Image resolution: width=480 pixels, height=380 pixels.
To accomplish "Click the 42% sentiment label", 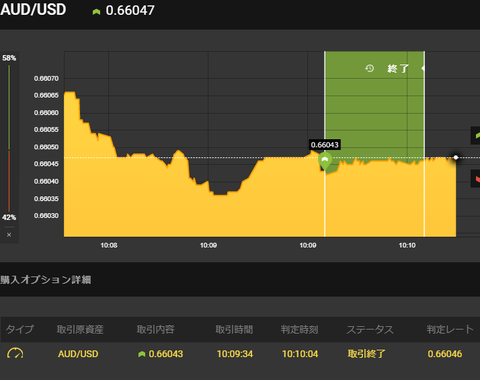I will [9, 217].
